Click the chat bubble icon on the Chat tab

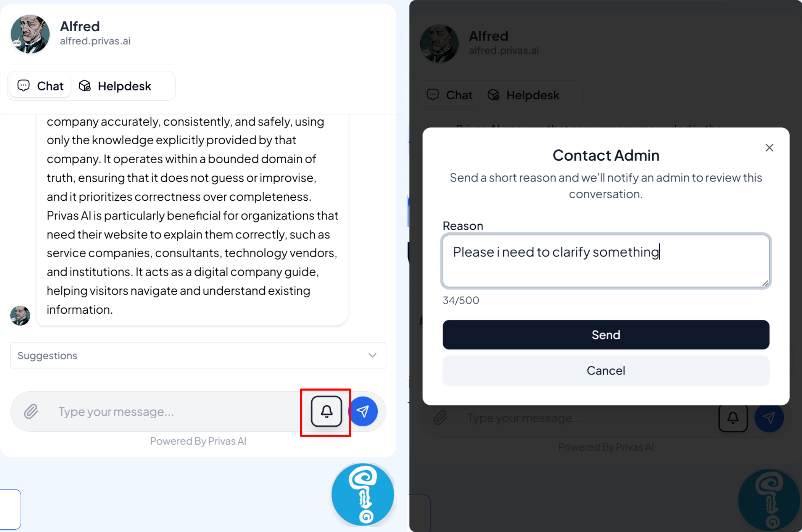click(x=24, y=85)
